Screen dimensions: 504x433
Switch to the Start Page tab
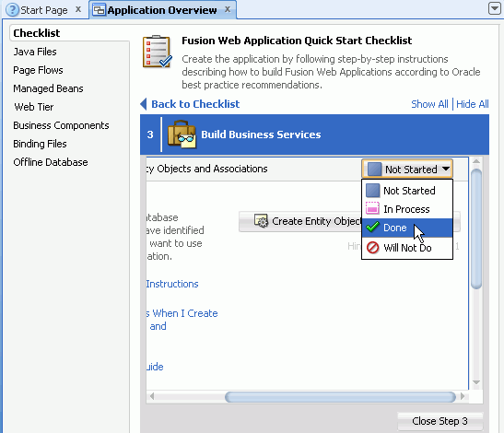[x=44, y=10]
